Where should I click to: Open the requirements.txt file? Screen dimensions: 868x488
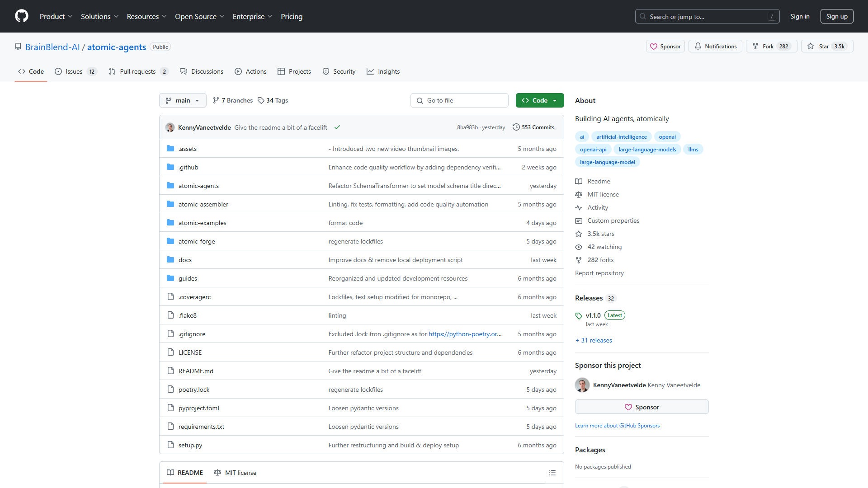click(x=201, y=427)
